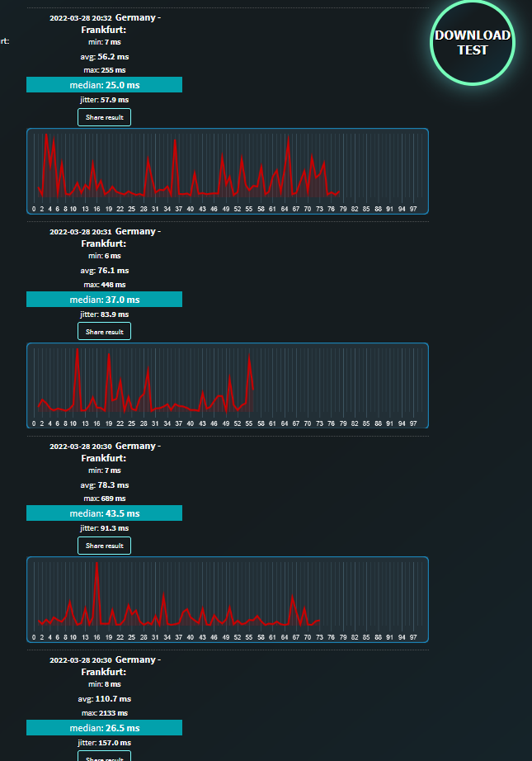
Task: Select the 'median: 25.0 ms' bar
Action: [104, 85]
